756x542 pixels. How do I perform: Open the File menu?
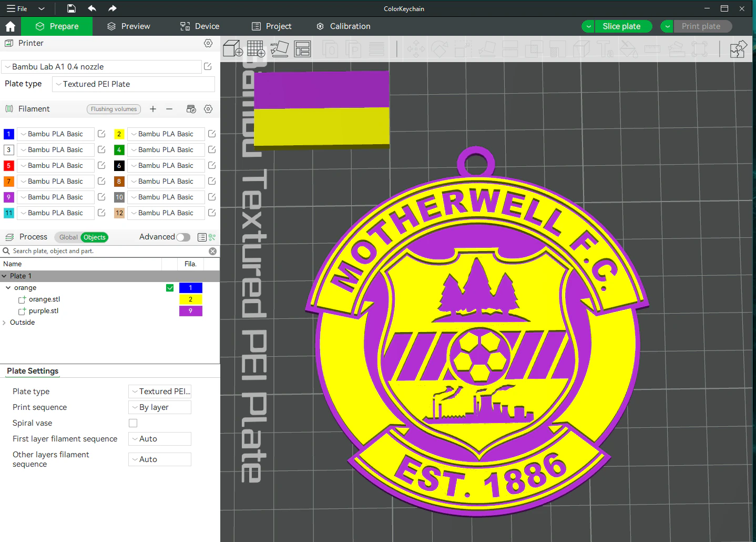17,8
